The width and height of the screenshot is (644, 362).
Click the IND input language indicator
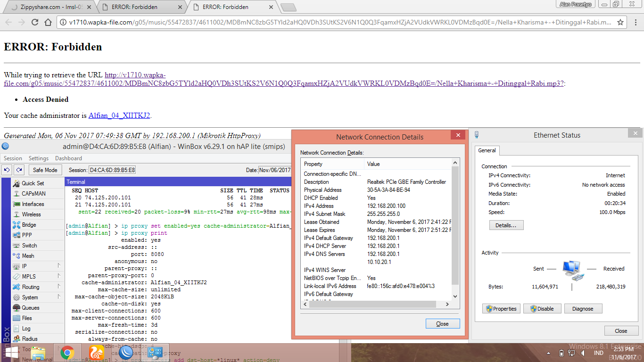click(x=599, y=353)
